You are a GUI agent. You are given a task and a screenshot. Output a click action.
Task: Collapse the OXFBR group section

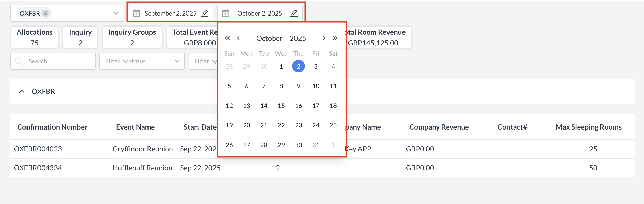[22, 91]
